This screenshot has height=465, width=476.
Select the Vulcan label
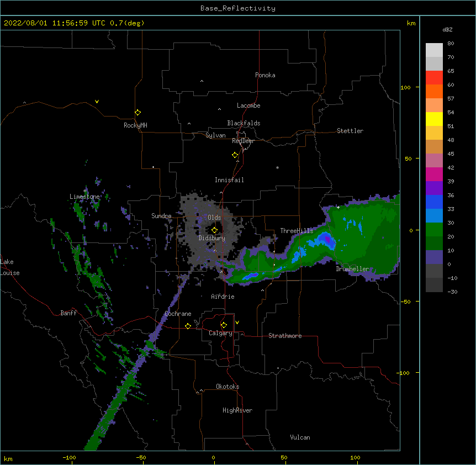300,437
